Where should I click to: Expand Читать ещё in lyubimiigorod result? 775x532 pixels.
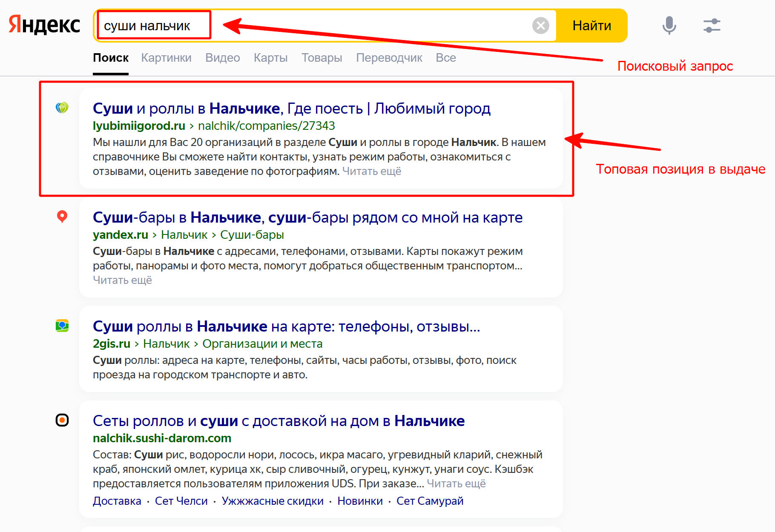click(372, 171)
